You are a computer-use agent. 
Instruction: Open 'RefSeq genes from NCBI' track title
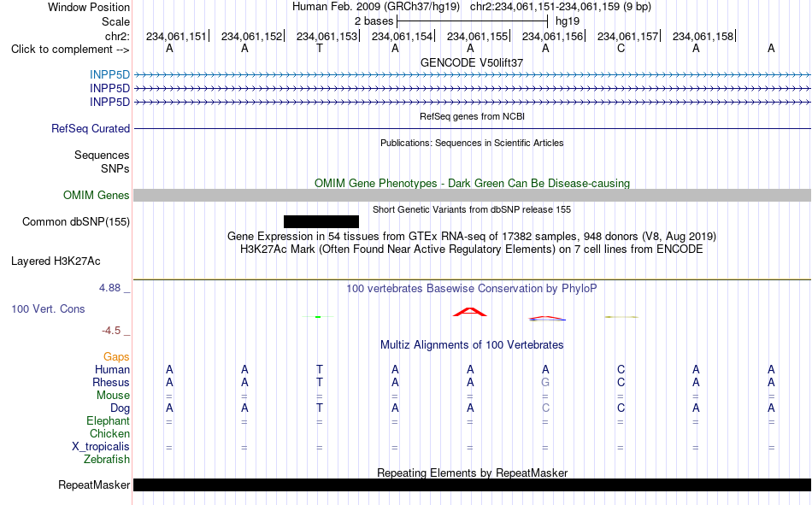coord(472,116)
